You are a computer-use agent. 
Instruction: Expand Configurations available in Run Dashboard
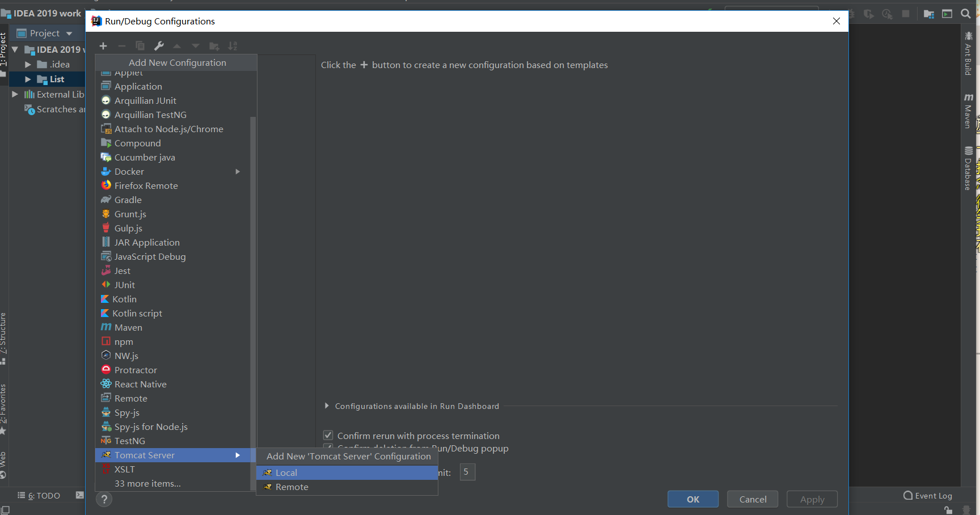[327, 406]
